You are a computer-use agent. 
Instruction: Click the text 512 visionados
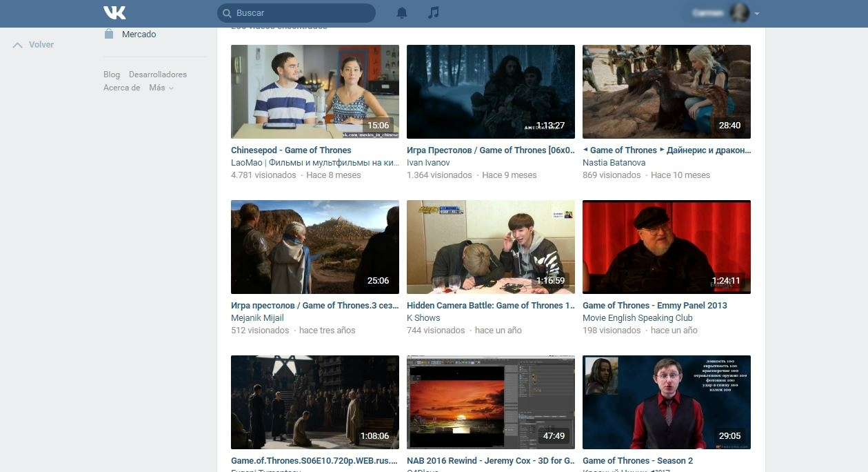pyautogui.click(x=260, y=331)
